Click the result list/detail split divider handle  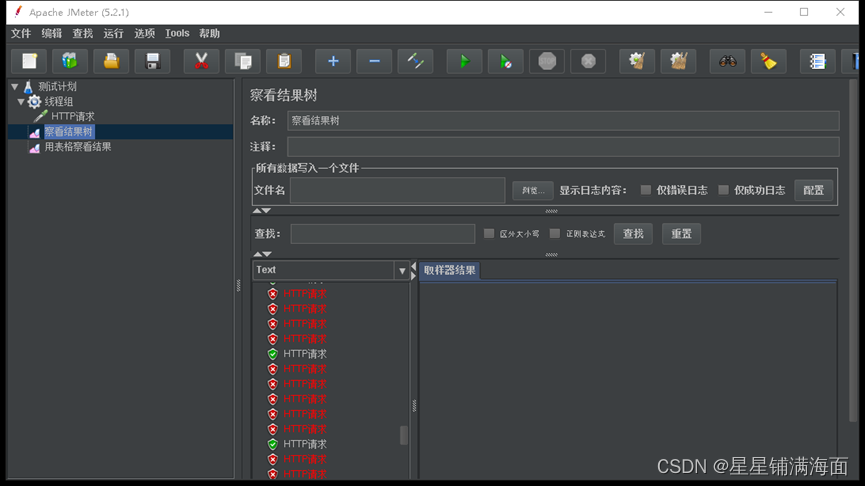click(x=414, y=406)
